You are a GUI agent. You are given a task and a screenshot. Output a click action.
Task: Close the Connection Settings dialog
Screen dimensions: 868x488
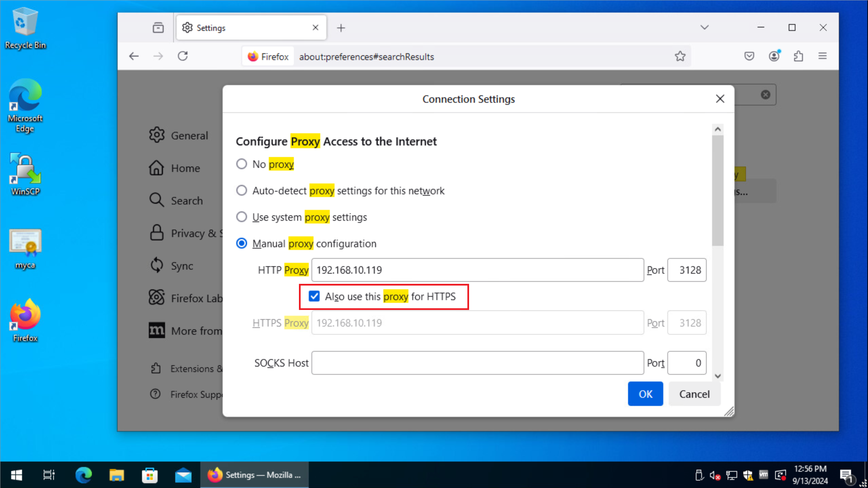tap(720, 99)
